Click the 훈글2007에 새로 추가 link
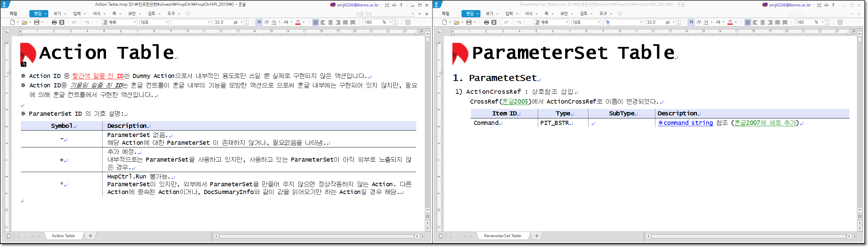The height and width of the screenshot is (247, 868). (765, 123)
